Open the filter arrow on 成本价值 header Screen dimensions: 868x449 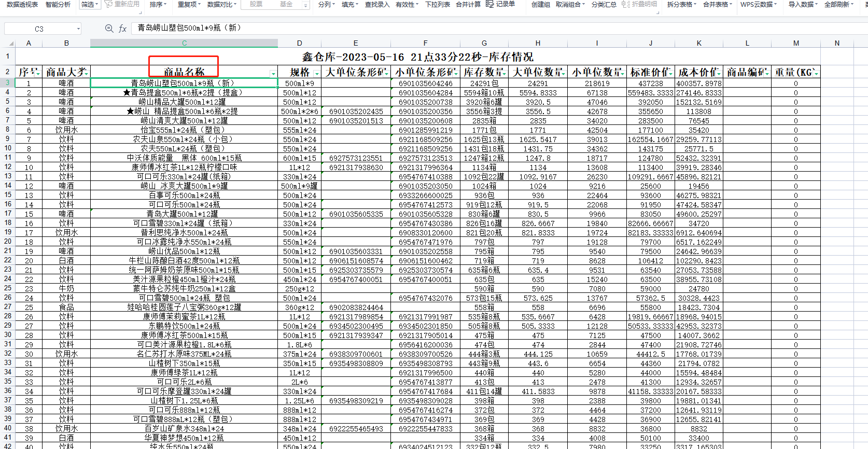719,73
